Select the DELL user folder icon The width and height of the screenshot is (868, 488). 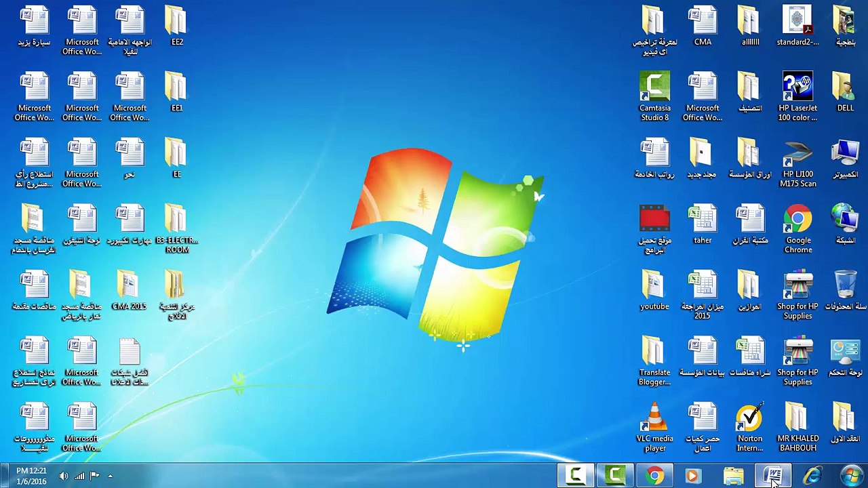(845, 92)
